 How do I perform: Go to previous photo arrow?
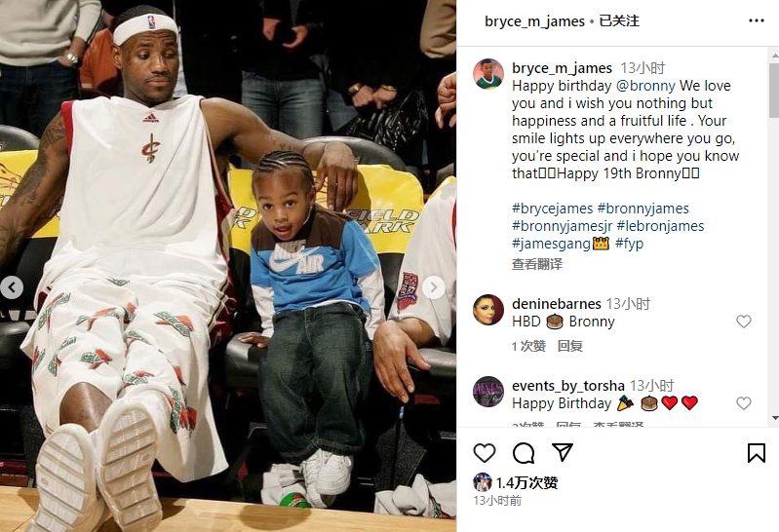coord(12,287)
